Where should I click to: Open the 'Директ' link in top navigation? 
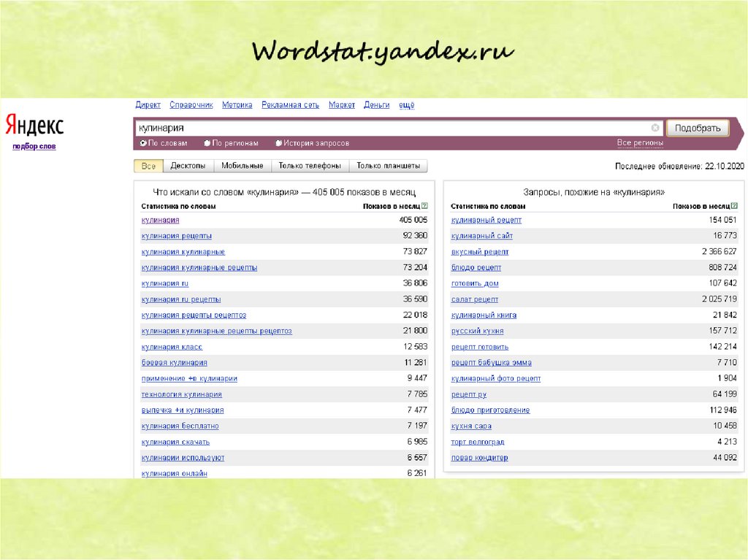(x=148, y=105)
